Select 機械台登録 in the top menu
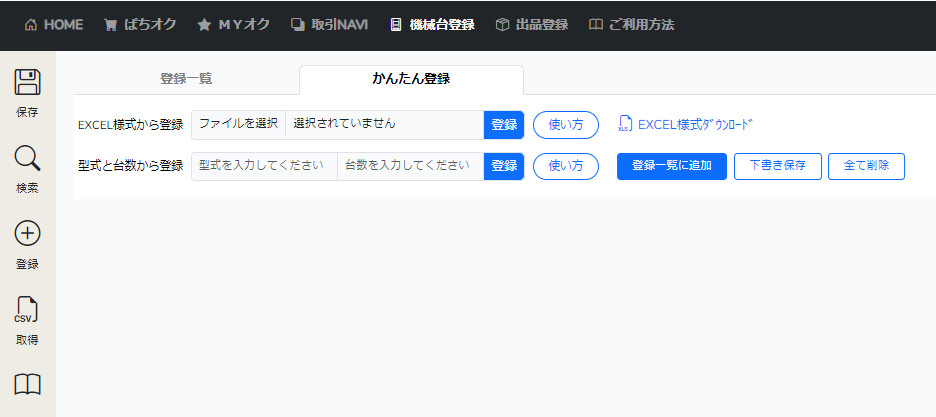Screen dimensions: 936x417 pyautogui.click(x=432, y=25)
